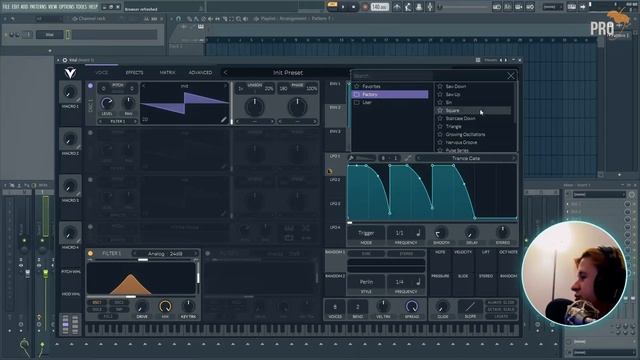Star the Saw Down preset
The width and height of the screenshot is (640, 360).
point(440,86)
